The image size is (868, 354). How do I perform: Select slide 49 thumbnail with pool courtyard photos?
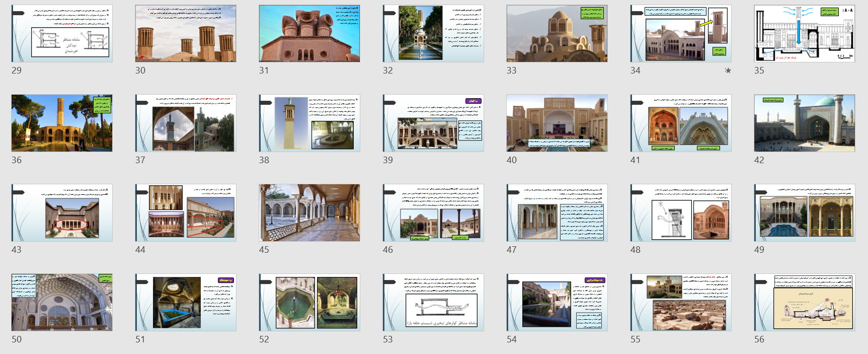click(x=805, y=213)
